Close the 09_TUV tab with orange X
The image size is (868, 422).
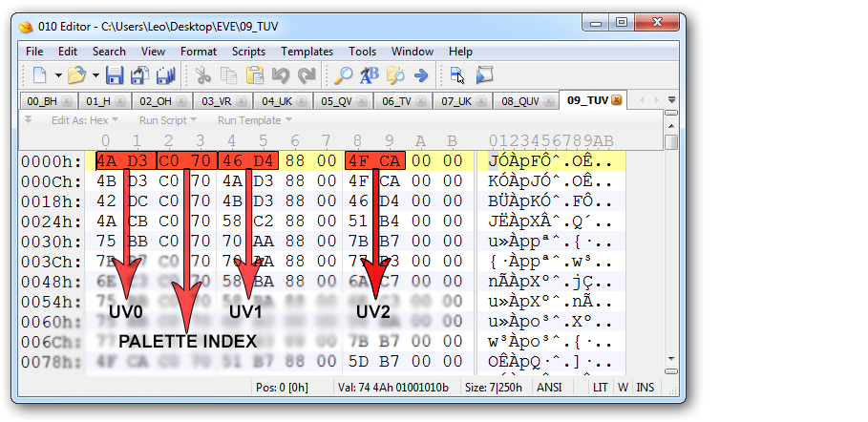coord(616,100)
